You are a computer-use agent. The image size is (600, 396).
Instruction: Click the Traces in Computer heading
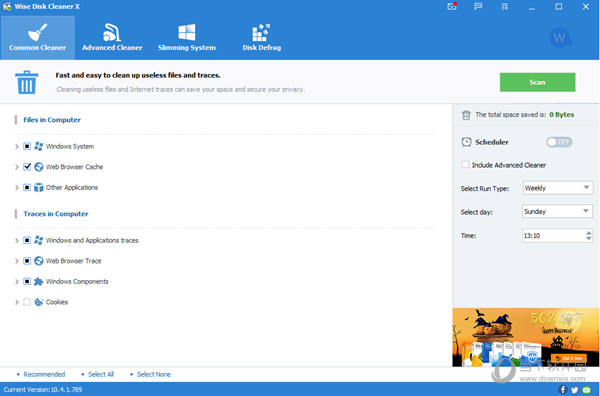point(56,214)
